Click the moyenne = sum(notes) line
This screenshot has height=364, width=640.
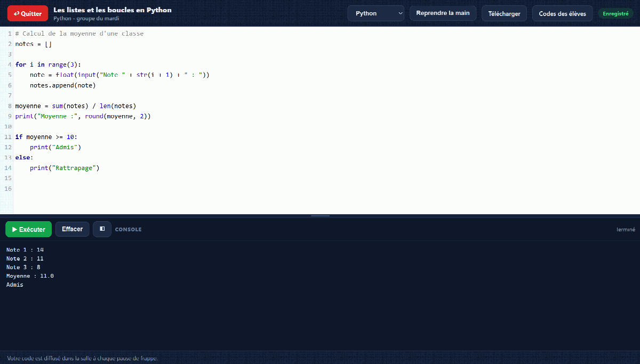click(x=76, y=106)
